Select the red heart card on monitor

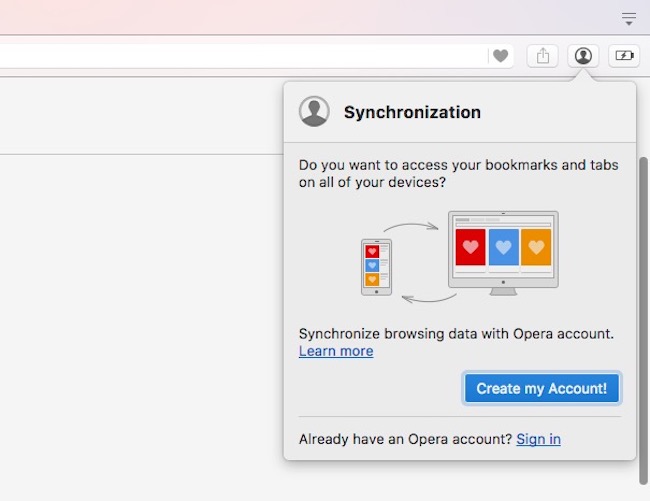pyautogui.click(x=470, y=247)
